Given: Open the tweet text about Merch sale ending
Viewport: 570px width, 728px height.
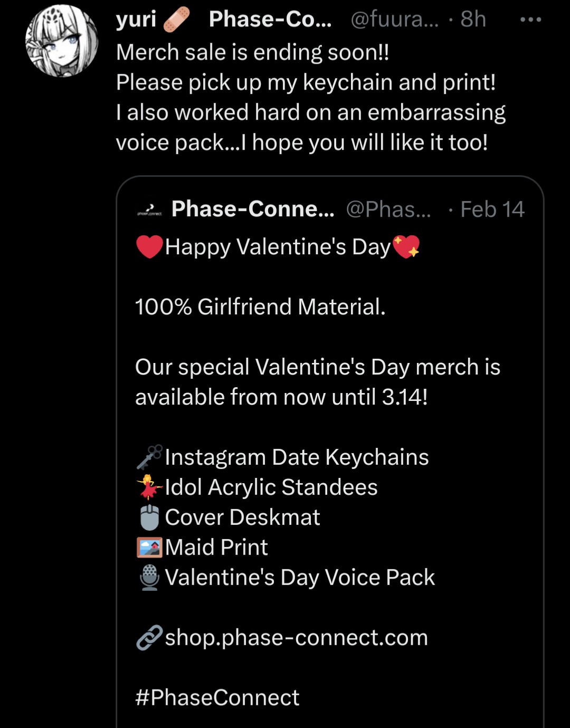Looking at the screenshot, I should [x=311, y=97].
